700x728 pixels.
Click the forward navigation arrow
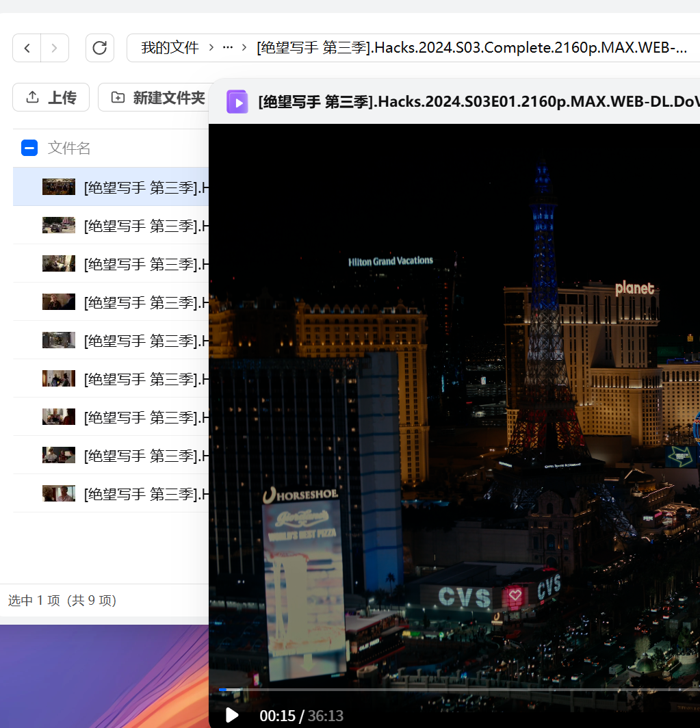coord(55,48)
